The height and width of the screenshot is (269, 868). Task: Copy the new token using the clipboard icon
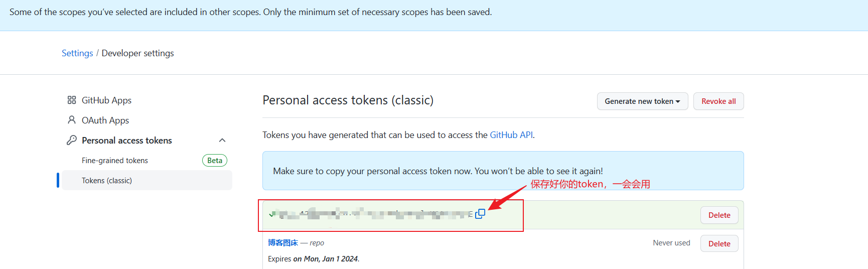[480, 214]
